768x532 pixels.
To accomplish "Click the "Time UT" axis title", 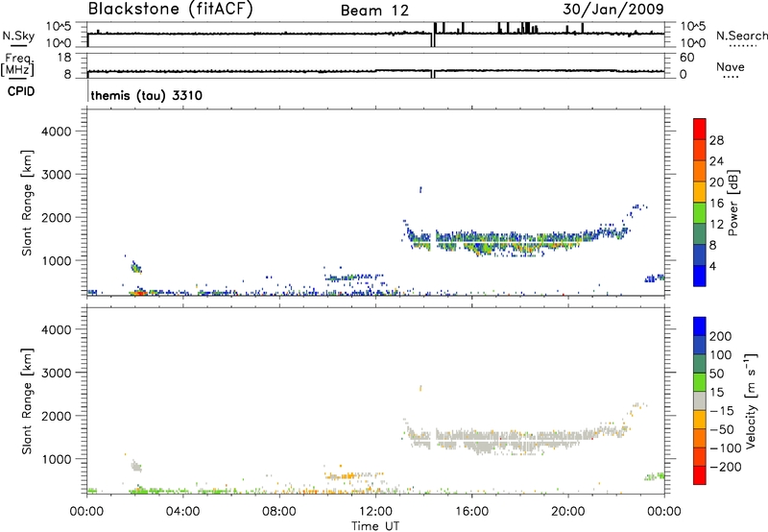I will (x=375, y=526).
